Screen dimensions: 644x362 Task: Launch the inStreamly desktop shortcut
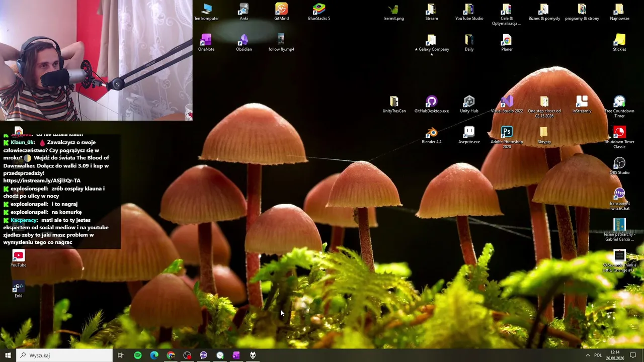tap(582, 105)
